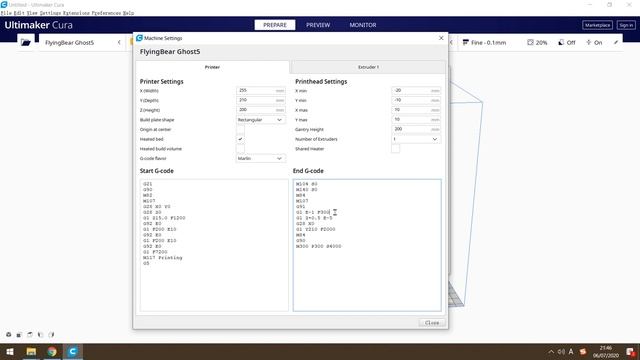This screenshot has width=640, height=360.
Task: Click the support Off icon
Action: (x=561, y=42)
